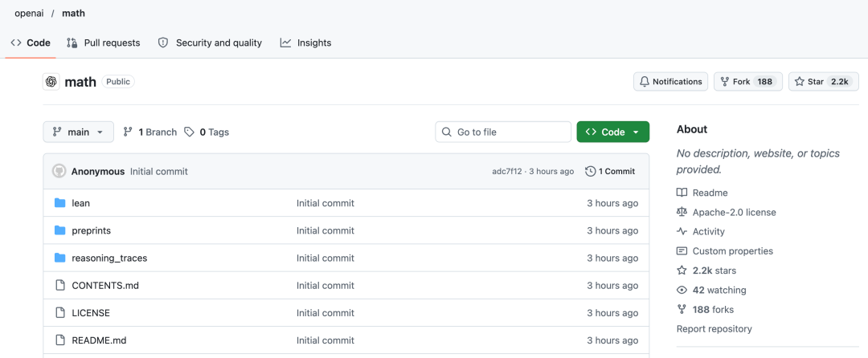868x358 pixels.
Task: Expand the green Code dropdown button
Action: (x=612, y=132)
